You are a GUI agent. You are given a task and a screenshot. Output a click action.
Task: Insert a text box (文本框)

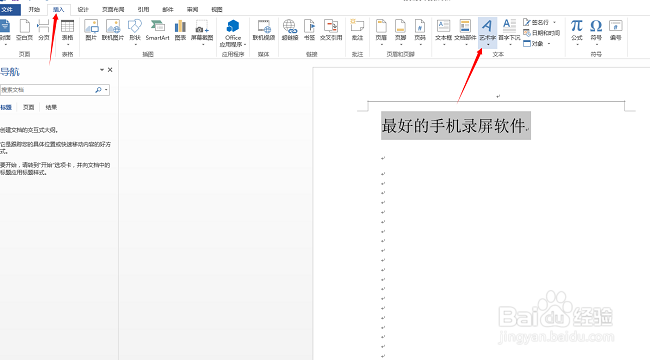pos(444,32)
